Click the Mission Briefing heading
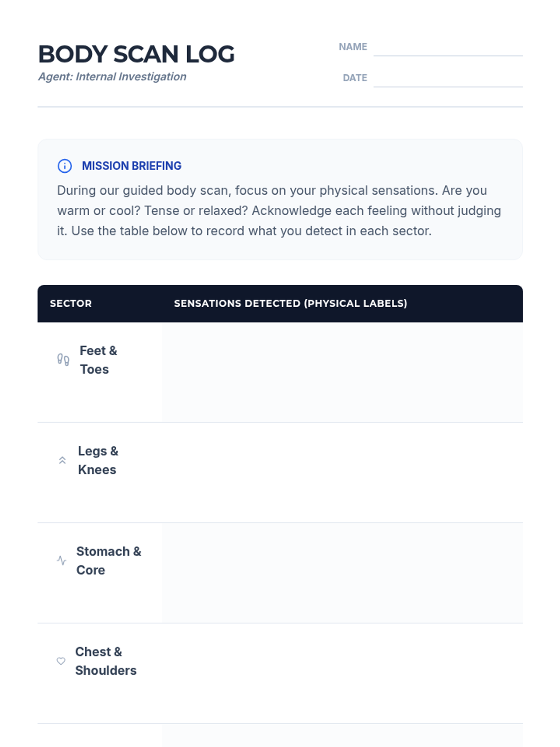 point(132,166)
